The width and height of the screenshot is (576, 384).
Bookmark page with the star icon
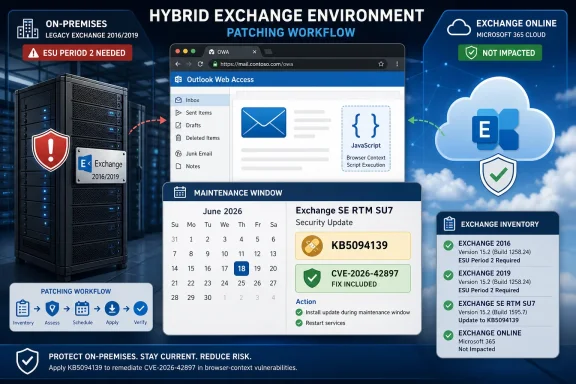(381, 64)
